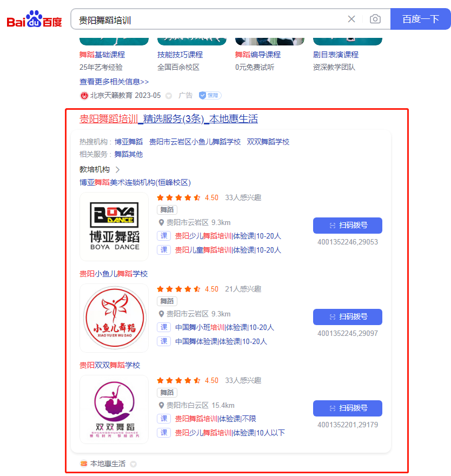The height and width of the screenshot is (476, 451).
Task: Click 扫码拨号 button for 小鱼儿舞蹈学校
Action: click(348, 317)
